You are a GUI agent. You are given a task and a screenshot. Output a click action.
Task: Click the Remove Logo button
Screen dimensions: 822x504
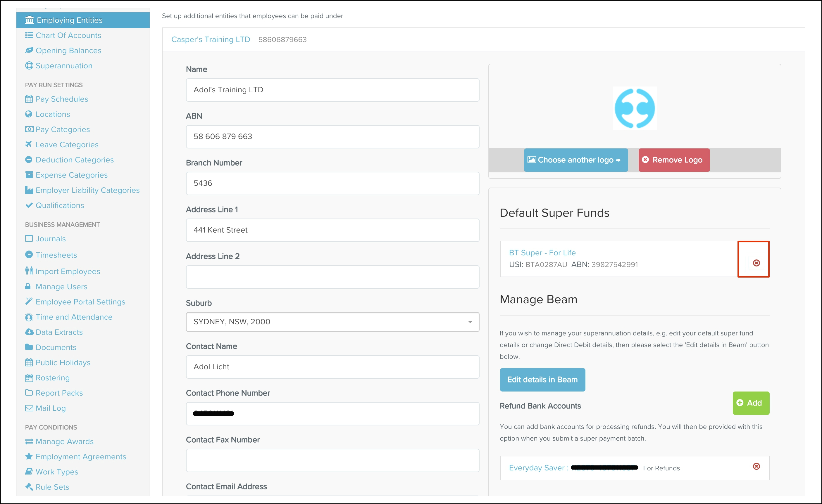point(673,160)
